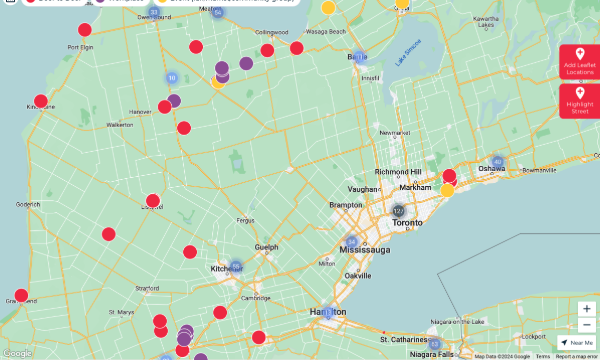Click the Add Leaflet Locations button
This screenshot has width=600, height=360.
[x=580, y=62]
